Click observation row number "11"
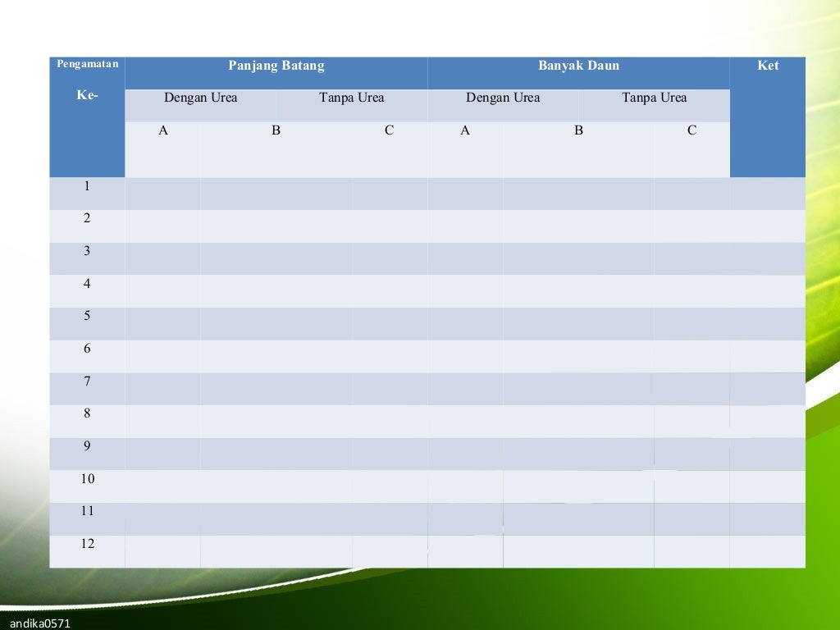Viewport: 840px width, 630px height. pyautogui.click(x=88, y=510)
